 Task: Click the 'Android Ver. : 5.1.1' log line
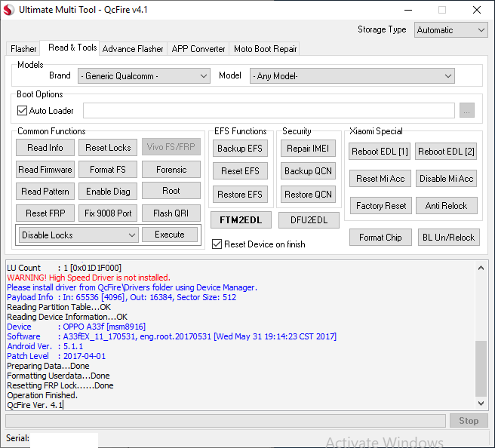coord(45,346)
